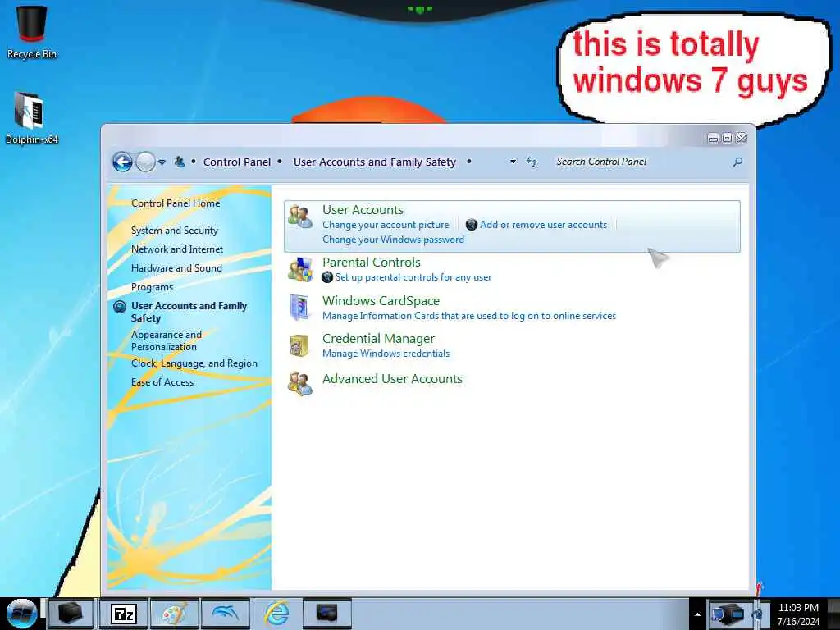This screenshot has height=630, width=840.
Task: Click the Back arrow button
Action: [x=122, y=162]
